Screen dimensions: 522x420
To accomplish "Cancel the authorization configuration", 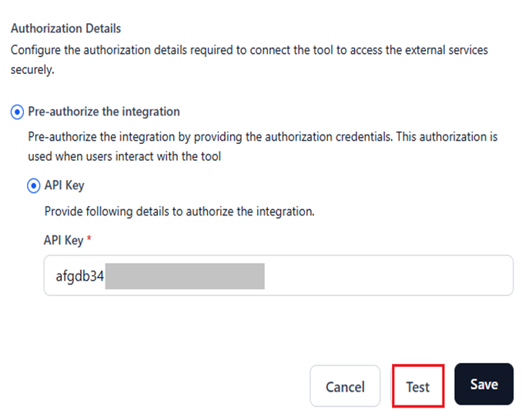I will tap(345, 386).
